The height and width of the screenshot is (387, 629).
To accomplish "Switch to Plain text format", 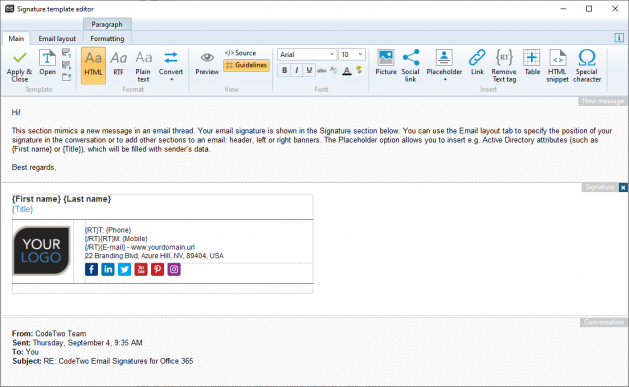I will click(143, 66).
